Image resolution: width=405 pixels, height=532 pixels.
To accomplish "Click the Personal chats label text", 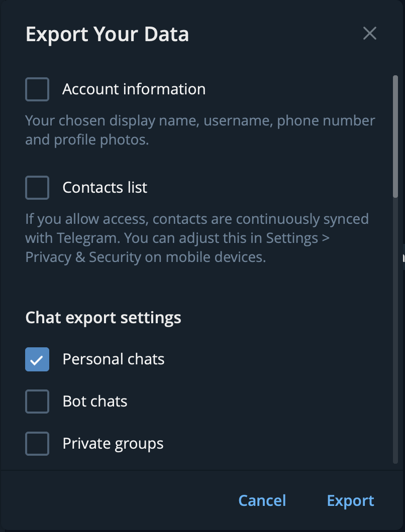I will click(x=113, y=359).
